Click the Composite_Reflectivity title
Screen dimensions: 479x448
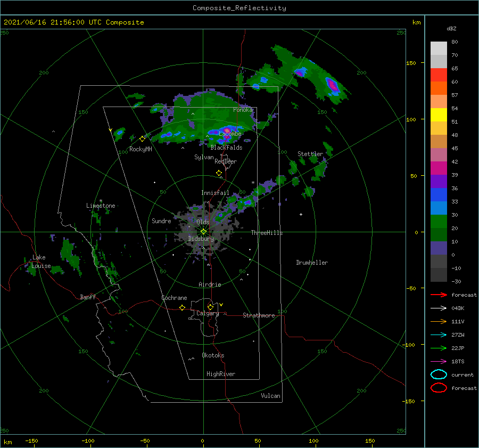tap(239, 8)
